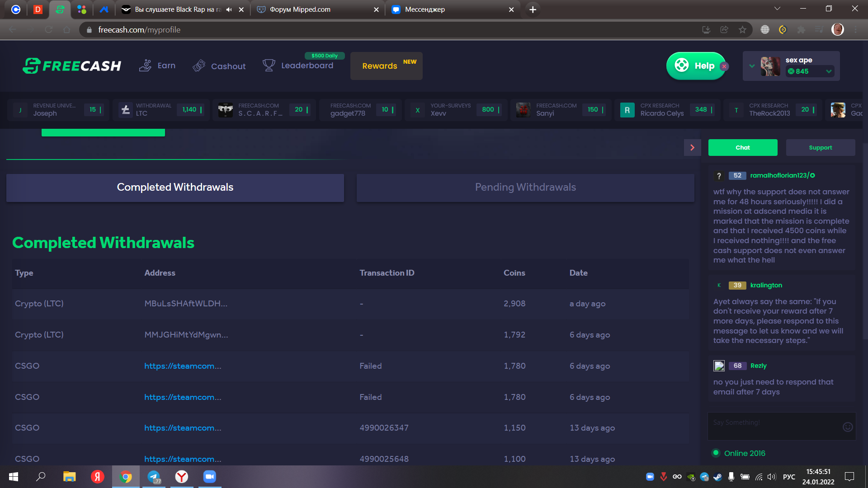The width and height of the screenshot is (868, 488).
Task: Switch to the blue arrow browser tab
Action: (104, 9)
